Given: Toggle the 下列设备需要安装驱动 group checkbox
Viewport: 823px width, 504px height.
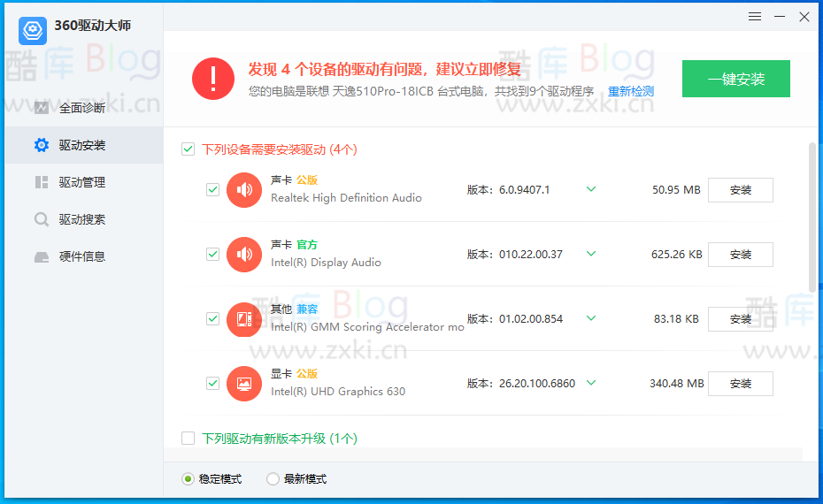Looking at the screenshot, I should (x=188, y=149).
